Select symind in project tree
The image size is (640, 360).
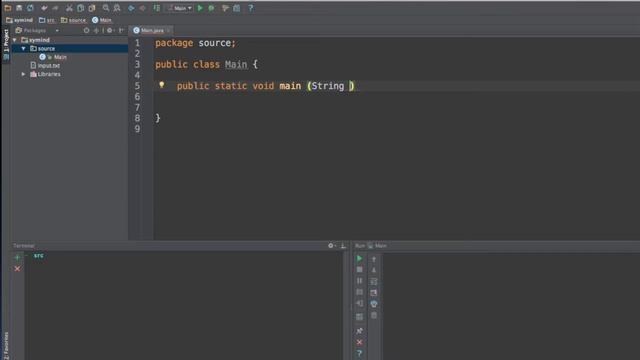[35, 40]
